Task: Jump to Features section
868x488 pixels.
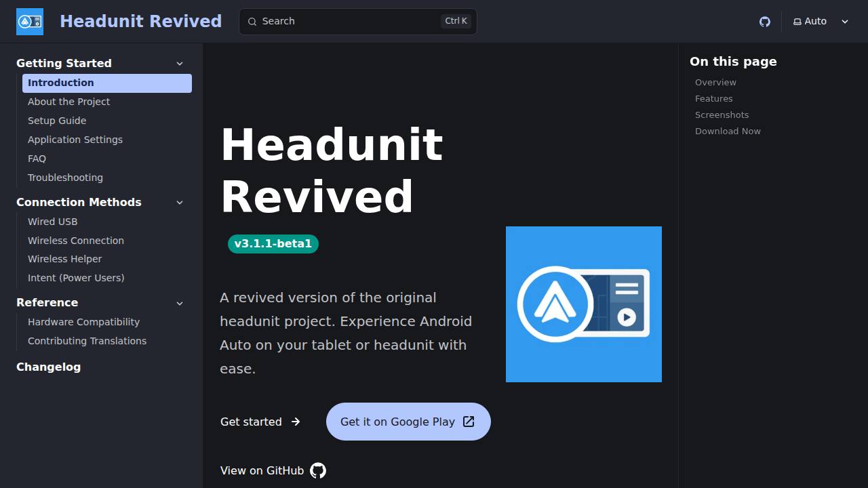Action: pos(713,98)
